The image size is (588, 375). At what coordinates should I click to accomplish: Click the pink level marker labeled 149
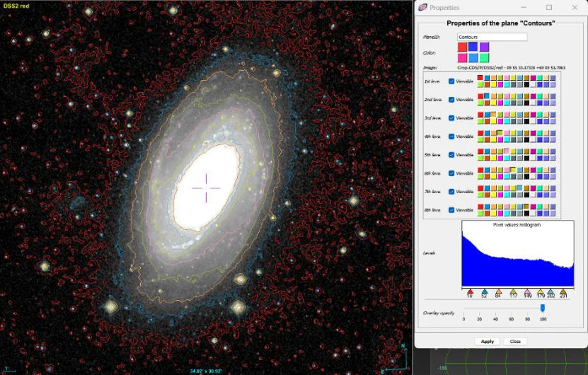527,292
